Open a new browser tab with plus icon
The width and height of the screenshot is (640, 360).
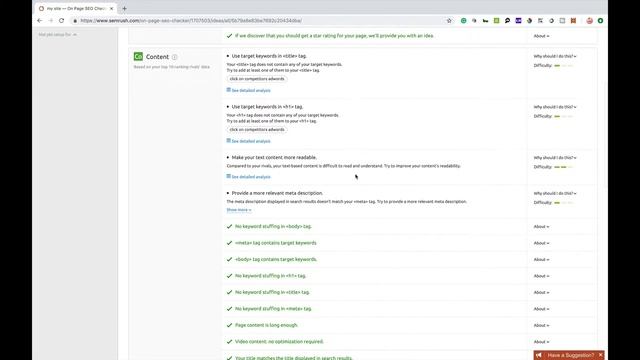124,8
